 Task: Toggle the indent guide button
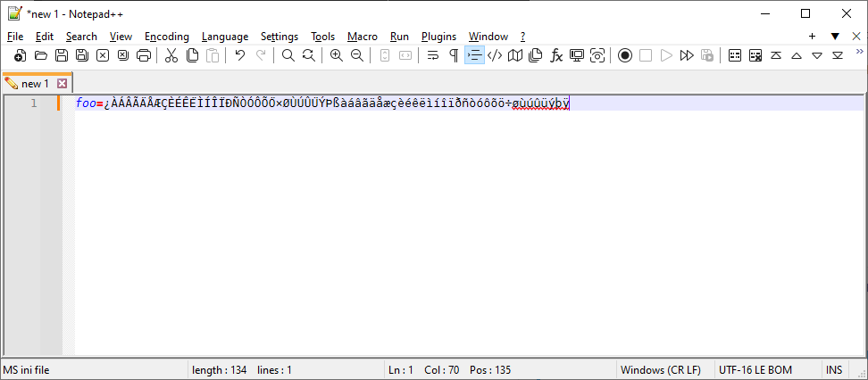(474, 55)
